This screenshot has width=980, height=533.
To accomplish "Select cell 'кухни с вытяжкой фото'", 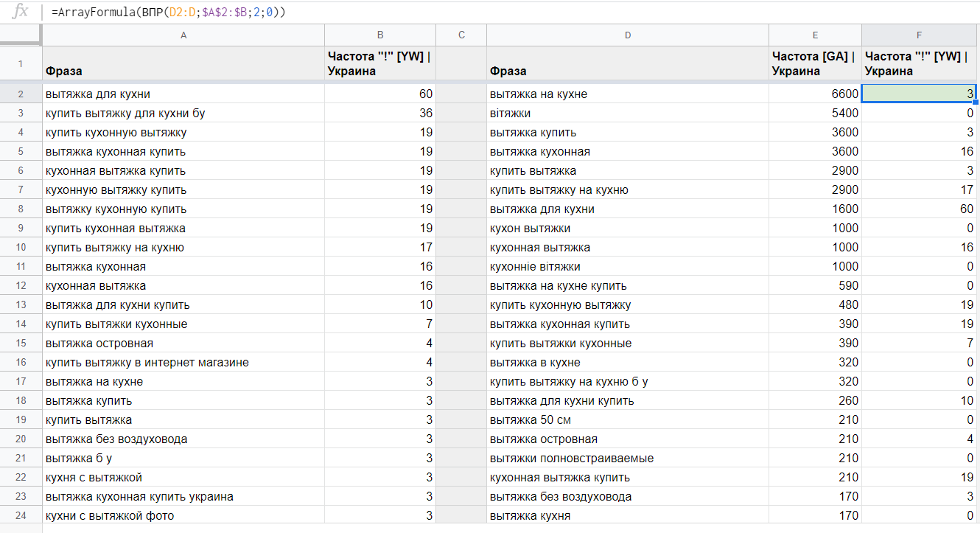I will pos(183,516).
